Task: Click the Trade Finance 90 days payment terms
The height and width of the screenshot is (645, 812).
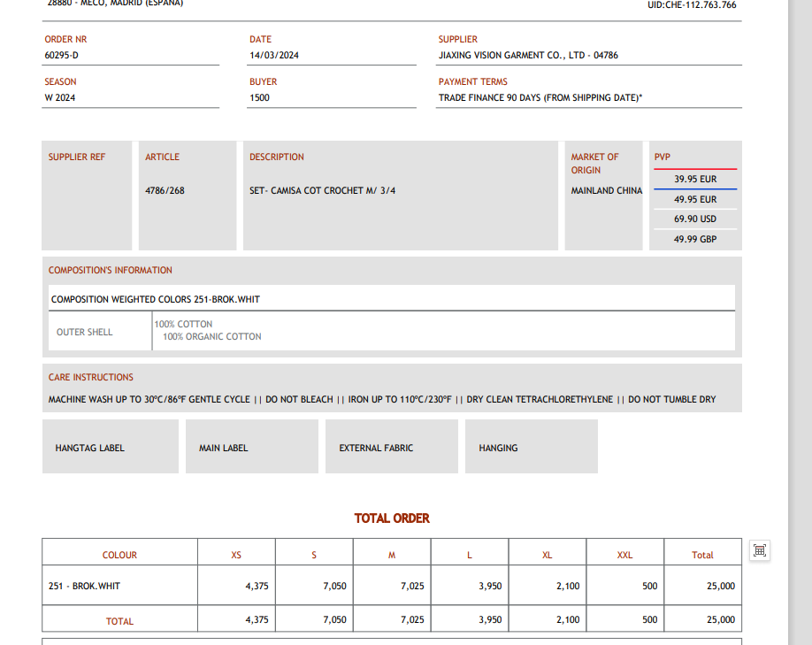Action: [x=540, y=97]
